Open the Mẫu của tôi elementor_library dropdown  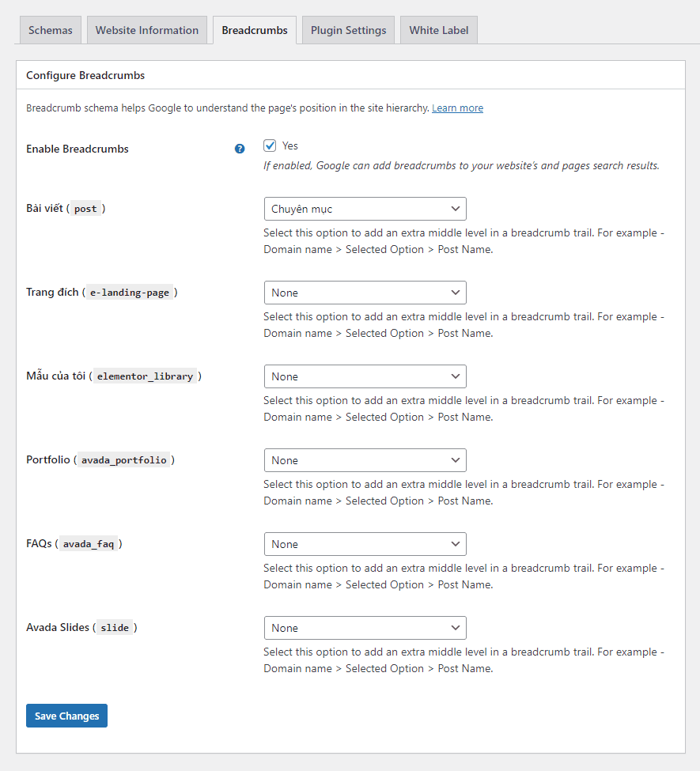click(365, 376)
